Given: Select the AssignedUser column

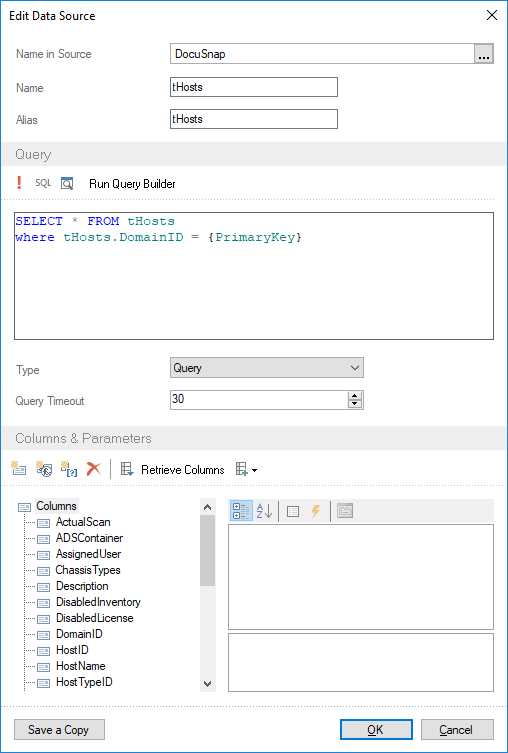Looking at the screenshot, I should [x=88, y=554].
